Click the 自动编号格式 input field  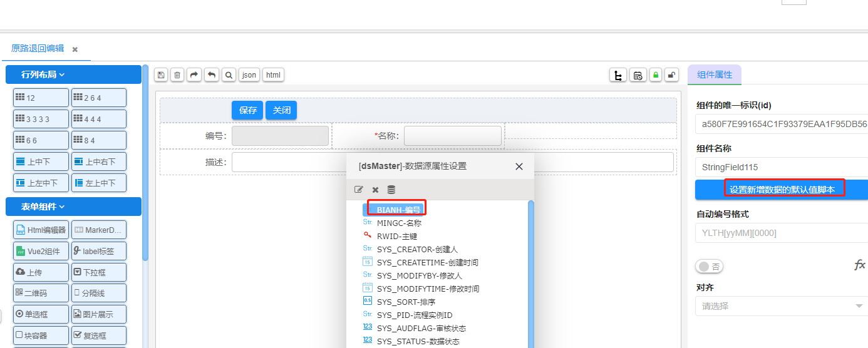pyautogui.click(x=781, y=233)
